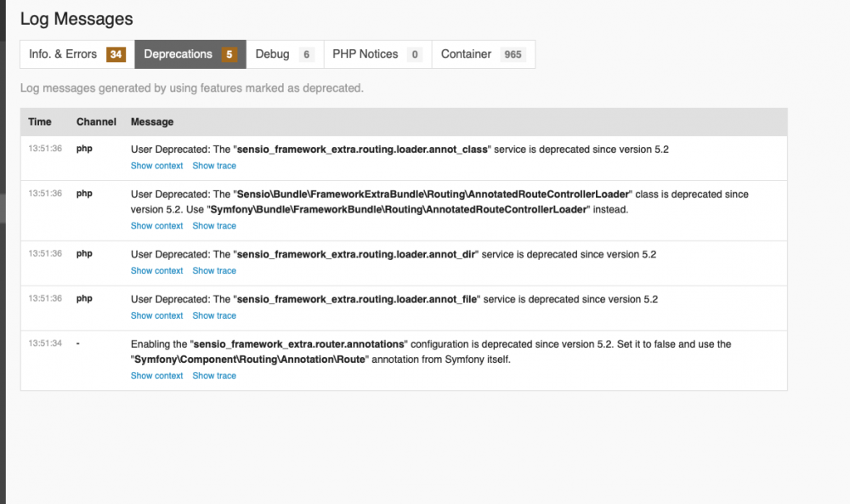Show trace for router.annotations configuration warning
The image size is (850, 504).
point(213,375)
